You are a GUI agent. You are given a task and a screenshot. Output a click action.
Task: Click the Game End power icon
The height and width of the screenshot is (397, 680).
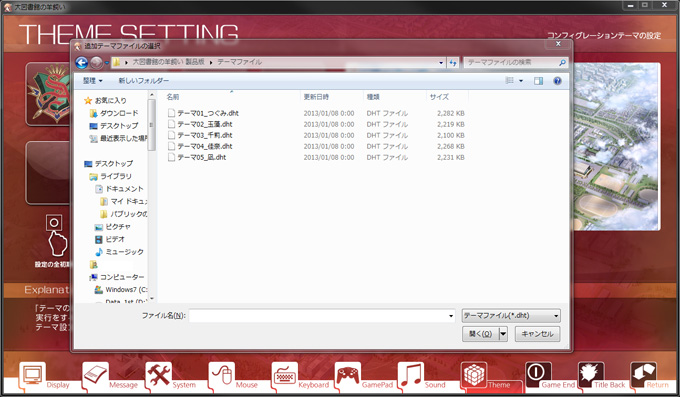click(538, 374)
